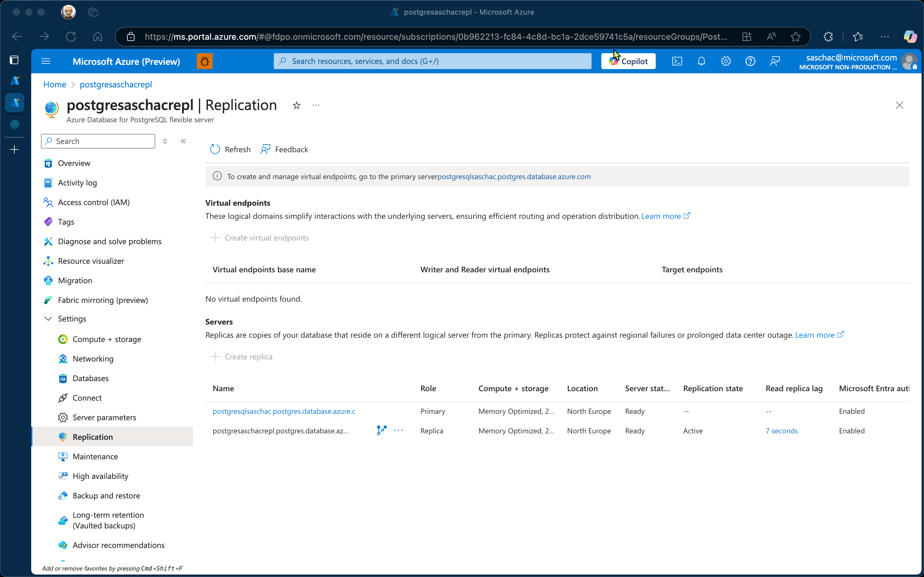Image resolution: width=924 pixels, height=577 pixels.
Task: Open the notifications bell
Action: click(701, 61)
